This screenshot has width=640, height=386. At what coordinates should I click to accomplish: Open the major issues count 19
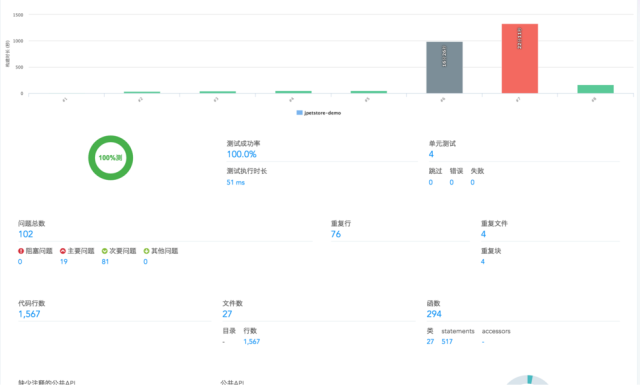(64, 262)
